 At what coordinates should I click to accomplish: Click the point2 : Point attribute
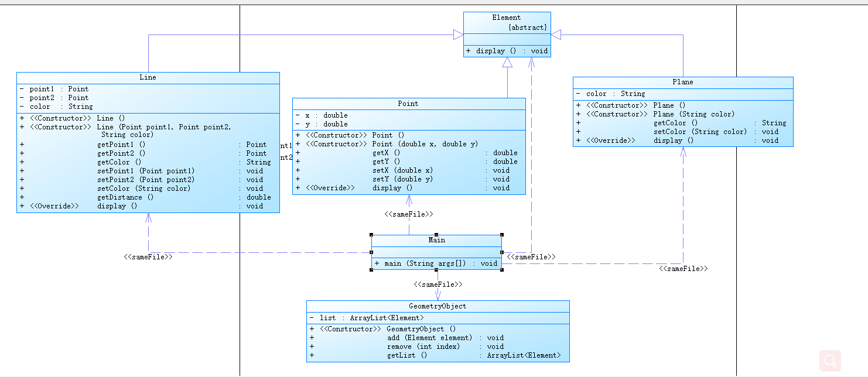(54, 98)
